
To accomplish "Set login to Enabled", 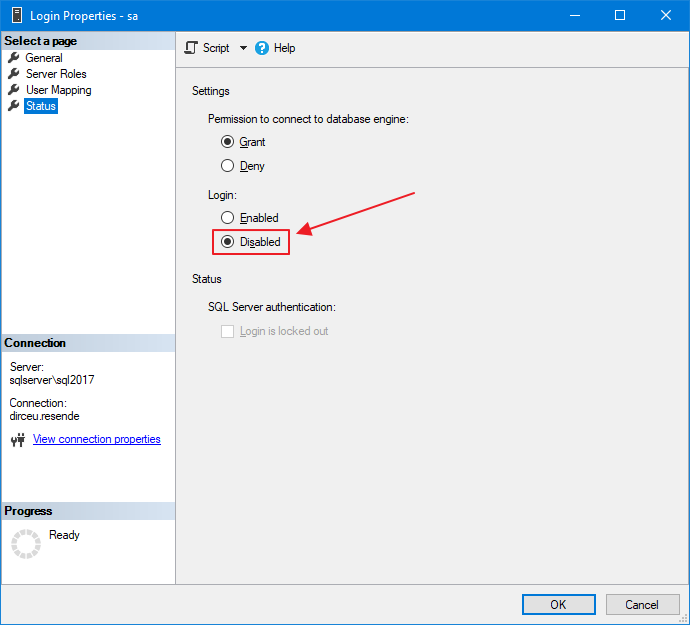I will click(228, 218).
